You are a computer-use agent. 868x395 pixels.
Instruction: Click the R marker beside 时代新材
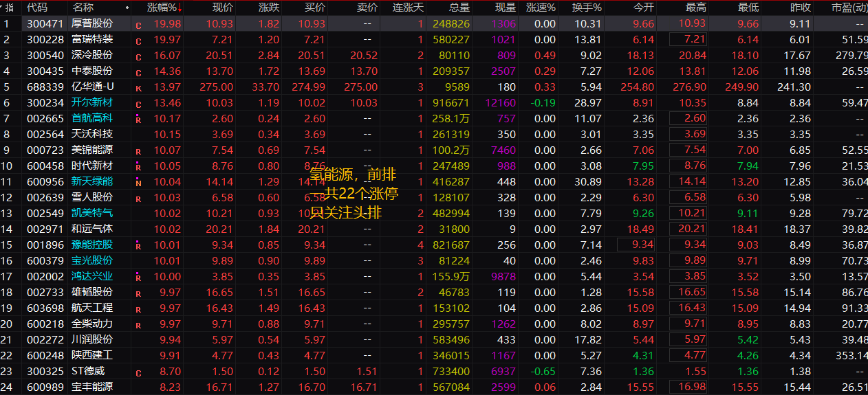(138, 166)
